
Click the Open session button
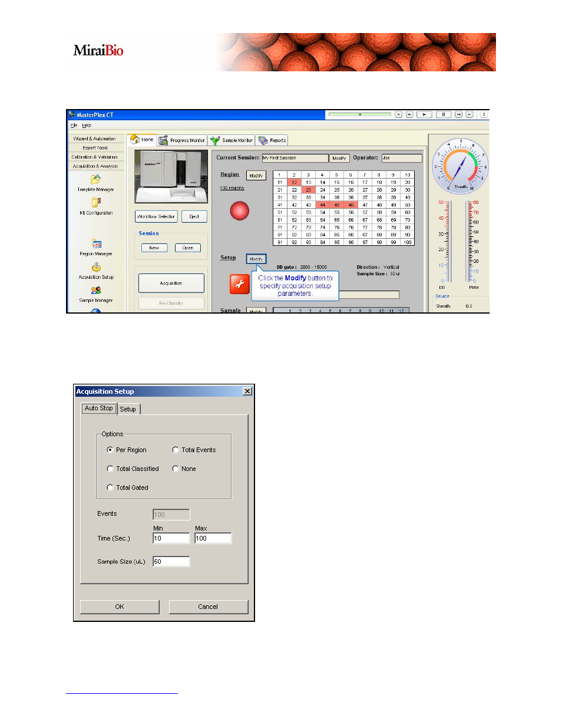pyautogui.click(x=188, y=248)
